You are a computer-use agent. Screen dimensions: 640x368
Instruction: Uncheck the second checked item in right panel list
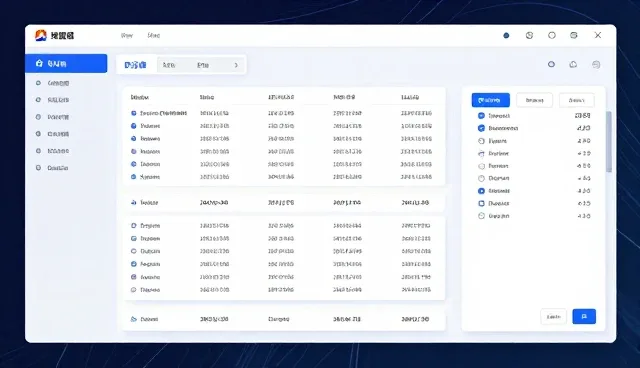pyautogui.click(x=481, y=128)
